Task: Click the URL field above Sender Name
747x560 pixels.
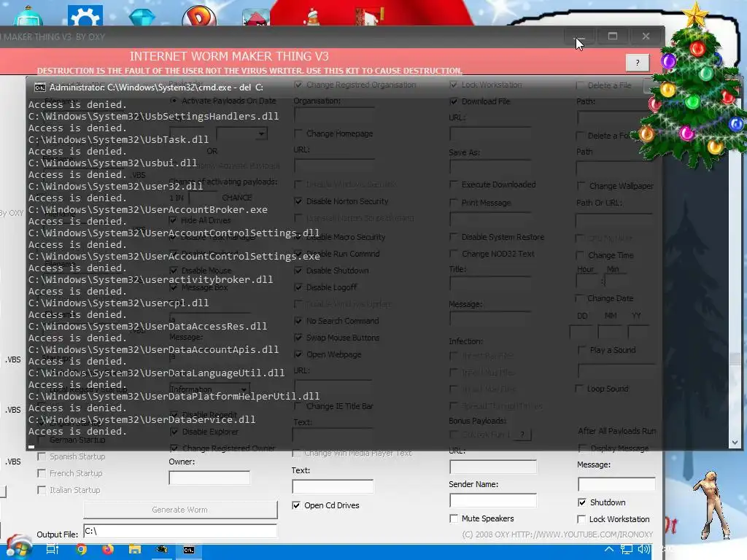Action: (x=493, y=467)
